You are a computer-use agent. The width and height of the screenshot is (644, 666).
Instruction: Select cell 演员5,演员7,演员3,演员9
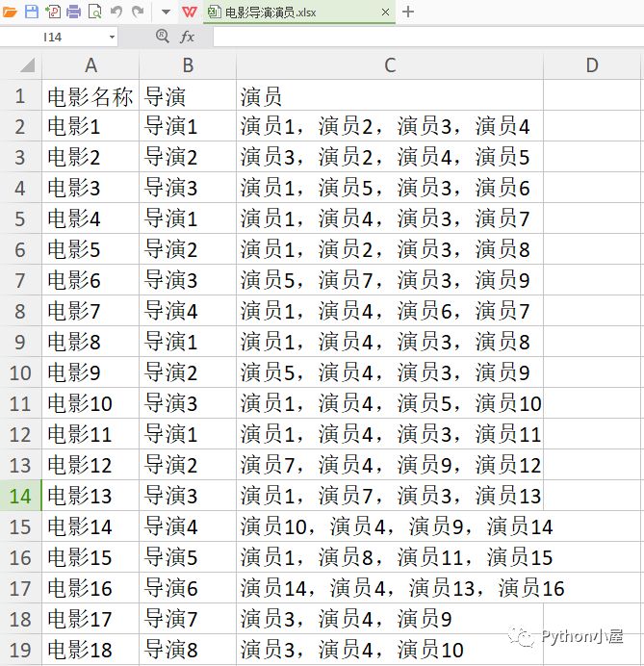pyautogui.click(x=390, y=280)
